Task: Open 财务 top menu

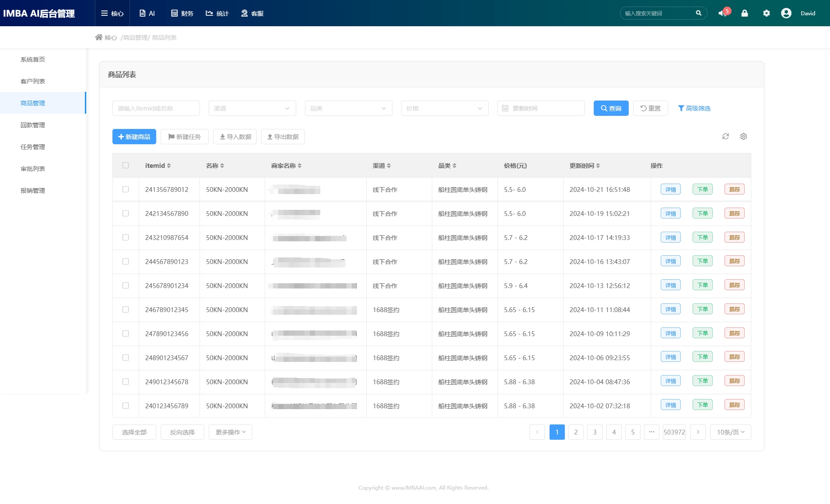Action: point(182,13)
